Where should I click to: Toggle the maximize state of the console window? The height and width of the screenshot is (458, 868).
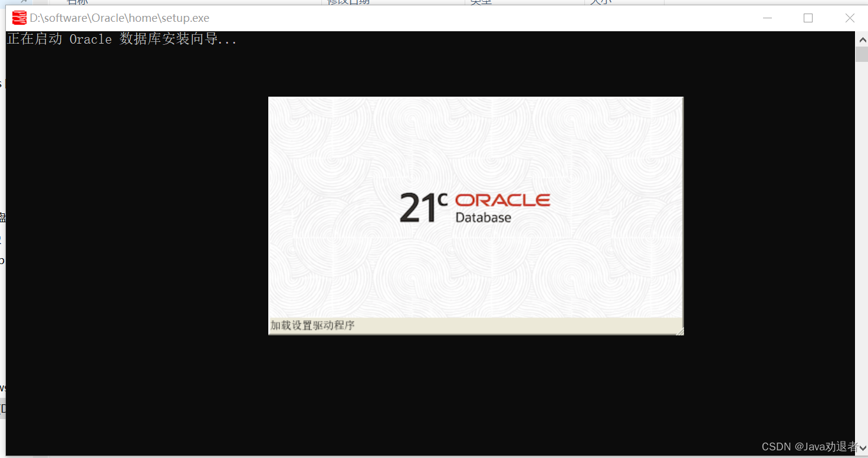[x=808, y=18]
